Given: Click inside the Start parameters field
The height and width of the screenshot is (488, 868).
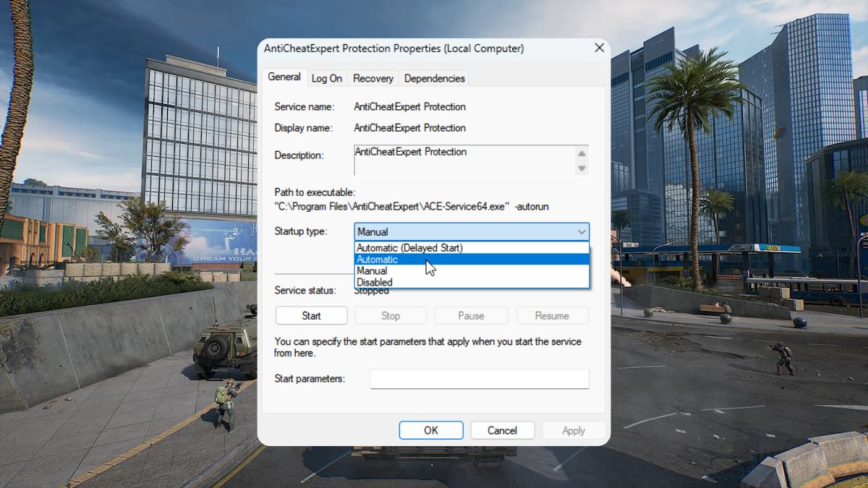Looking at the screenshot, I should (x=480, y=378).
